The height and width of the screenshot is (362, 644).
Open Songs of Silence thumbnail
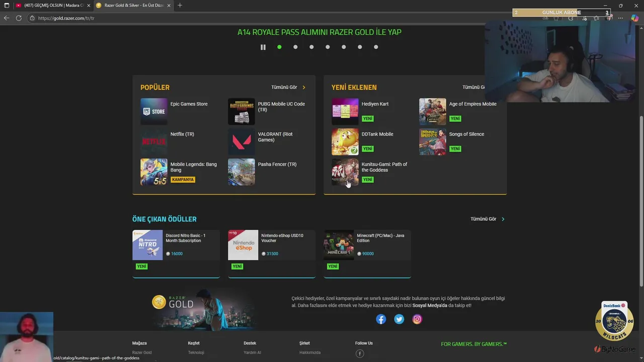coord(433,142)
